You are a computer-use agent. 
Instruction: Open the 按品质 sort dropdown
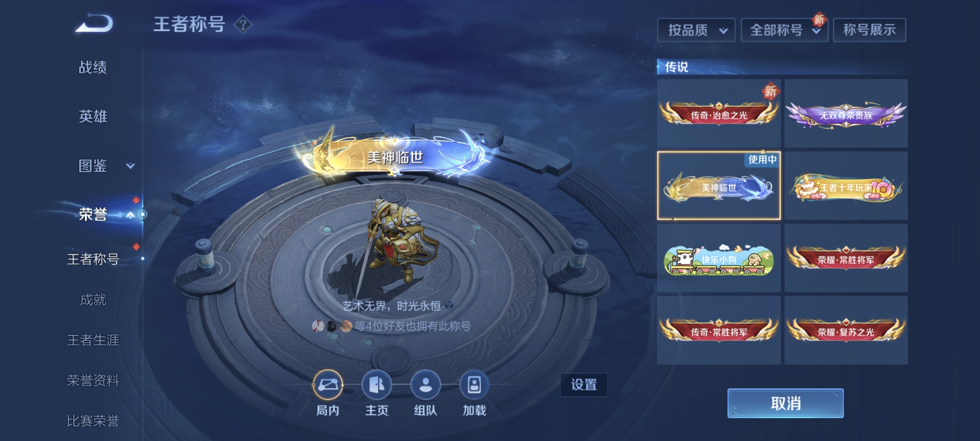pos(696,30)
